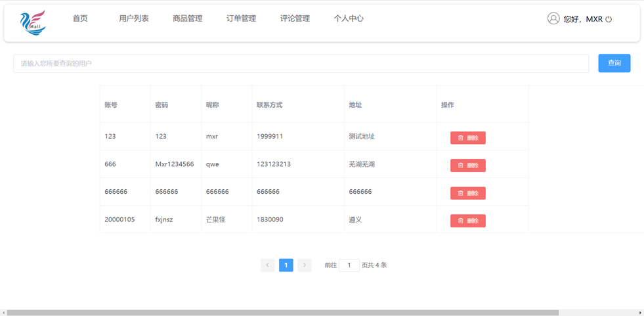The width and height of the screenshot is (644, 316).
Task: Click the power logout icon
Action: [609, 19]
